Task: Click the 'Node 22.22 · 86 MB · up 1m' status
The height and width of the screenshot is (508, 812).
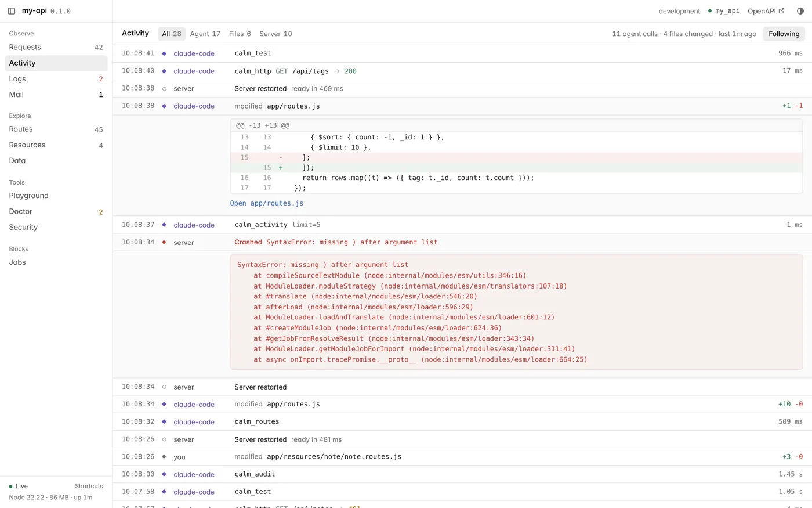Action: click(x=50, y=497)
